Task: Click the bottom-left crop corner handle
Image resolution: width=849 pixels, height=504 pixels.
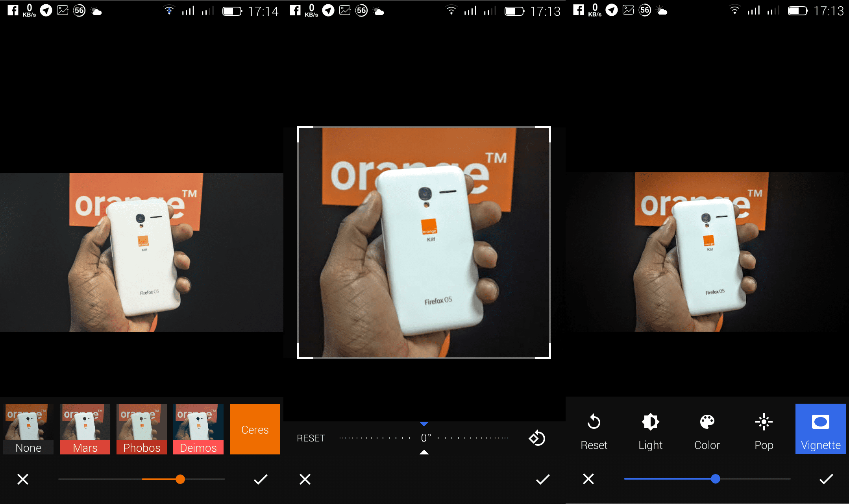Action: tap(299, 356)
